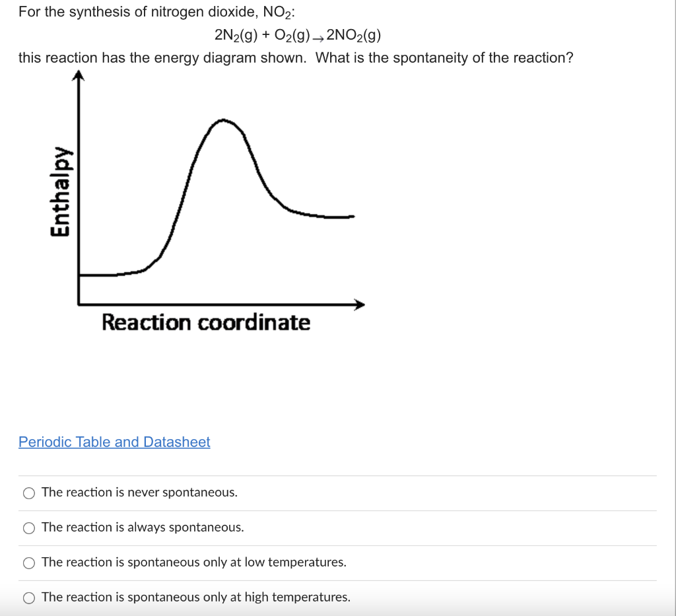
Task: Open the Periodic Table and Datasheet link
Action: 114,442
